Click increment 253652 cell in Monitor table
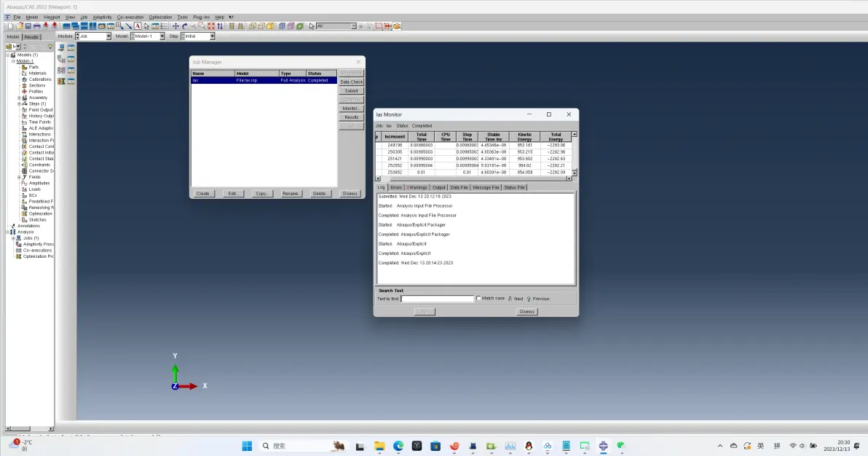The height and width of the screenshot is (456, 868). 395,173
